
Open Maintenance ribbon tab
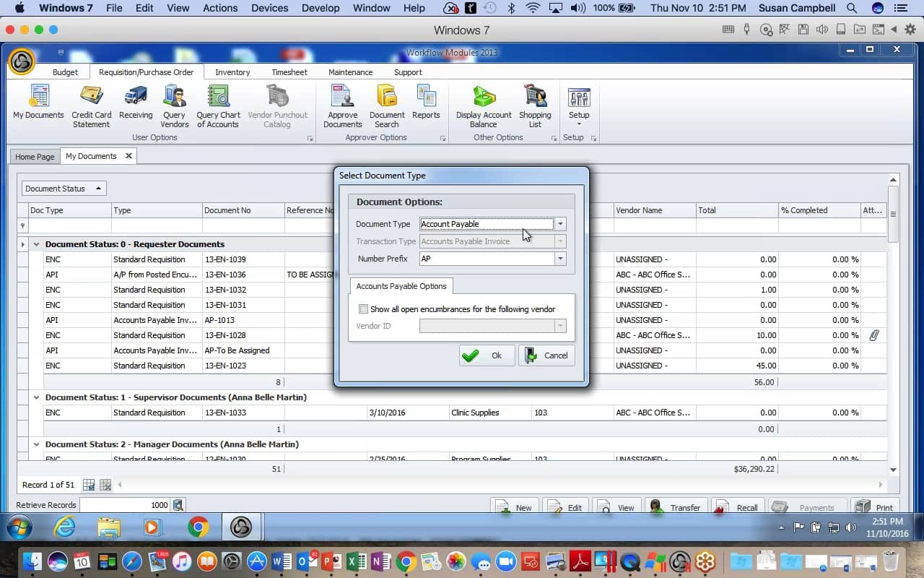pyautogui.click(x=350, y=72)
